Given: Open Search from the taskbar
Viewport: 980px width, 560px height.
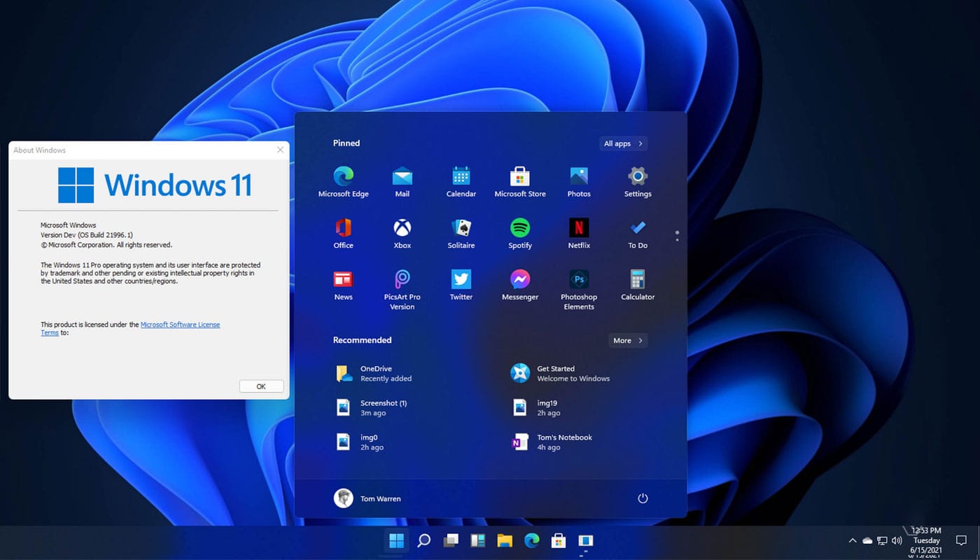Looking at the screenshot, I should [x=423, y=540].
